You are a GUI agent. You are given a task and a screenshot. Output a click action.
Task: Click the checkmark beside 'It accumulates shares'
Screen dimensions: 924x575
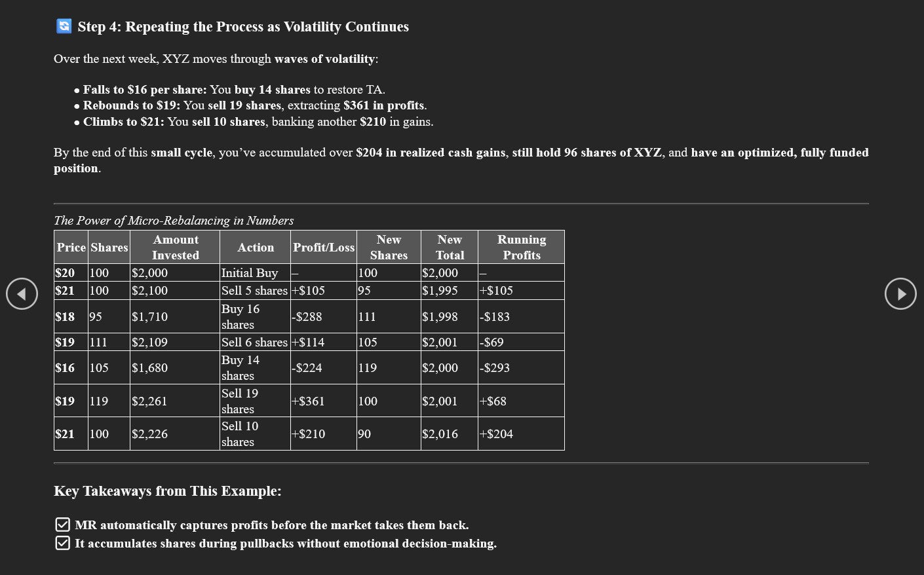point(62,543)
